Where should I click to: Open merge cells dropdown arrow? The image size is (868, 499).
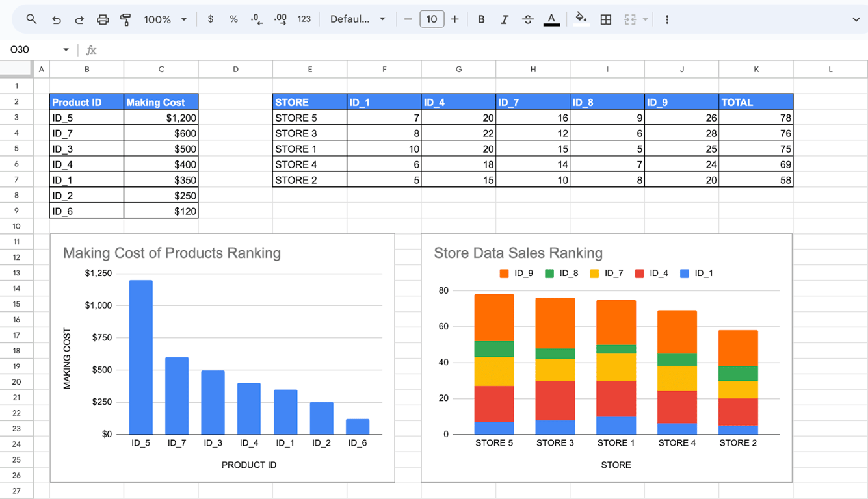pyautogui.click(x=645, y=19)
